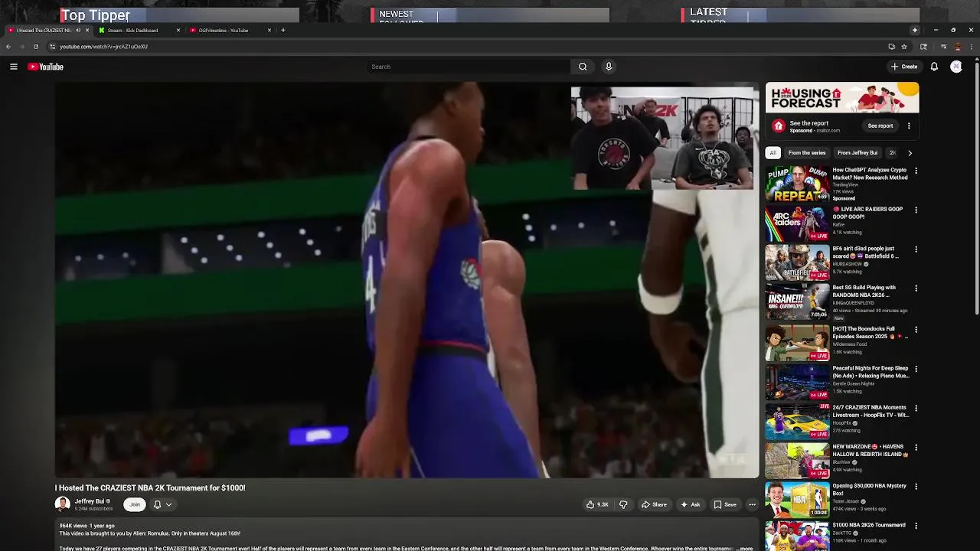Save the video to a playlist
Screen dimensions: 980x551
[725, 504]
